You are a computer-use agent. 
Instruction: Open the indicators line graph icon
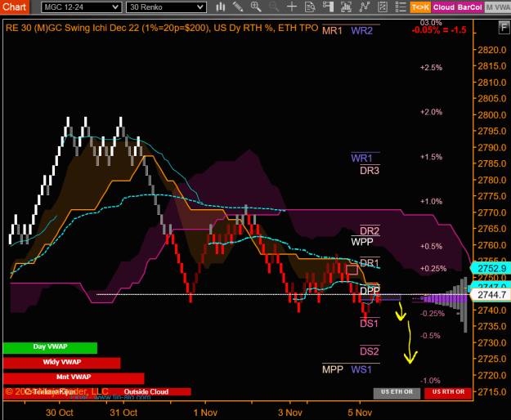[x=365, y=7]
